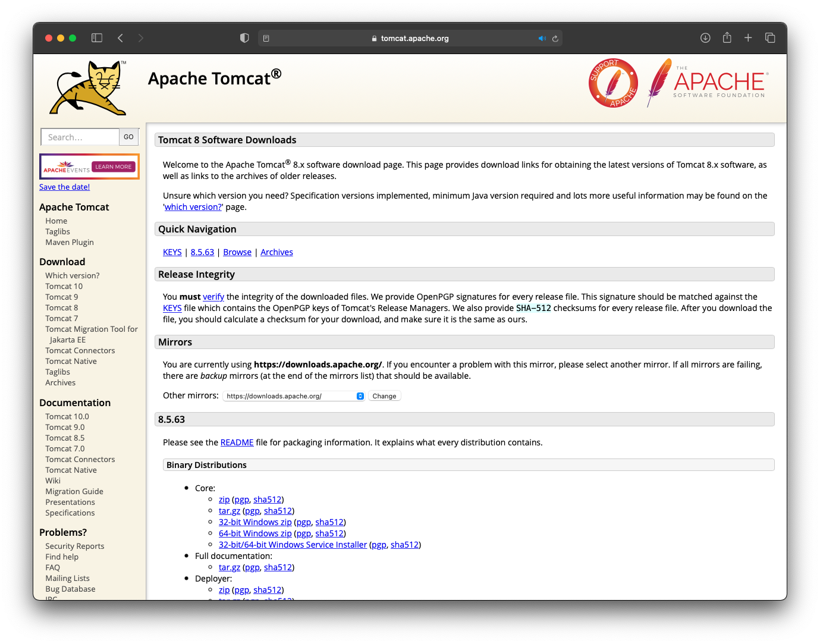Open Tomcat 7.0 documentation

tap(65, 448)
